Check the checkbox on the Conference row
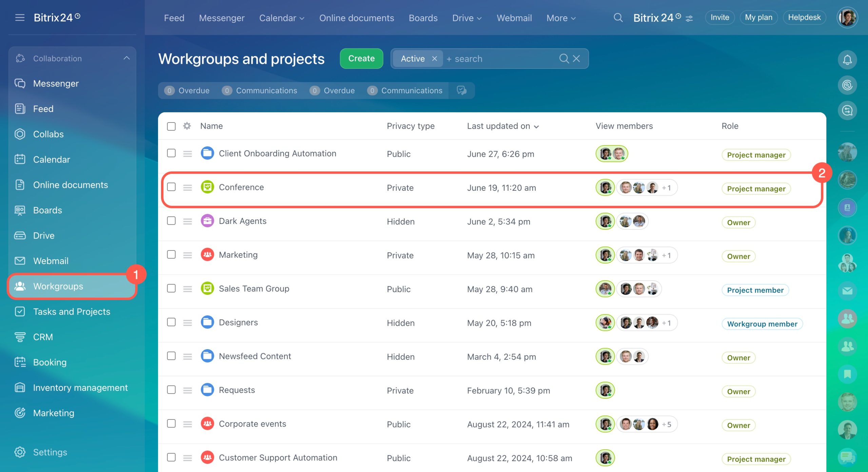The height and width of the screenshot is (472, 868). [x=171, y=187]
